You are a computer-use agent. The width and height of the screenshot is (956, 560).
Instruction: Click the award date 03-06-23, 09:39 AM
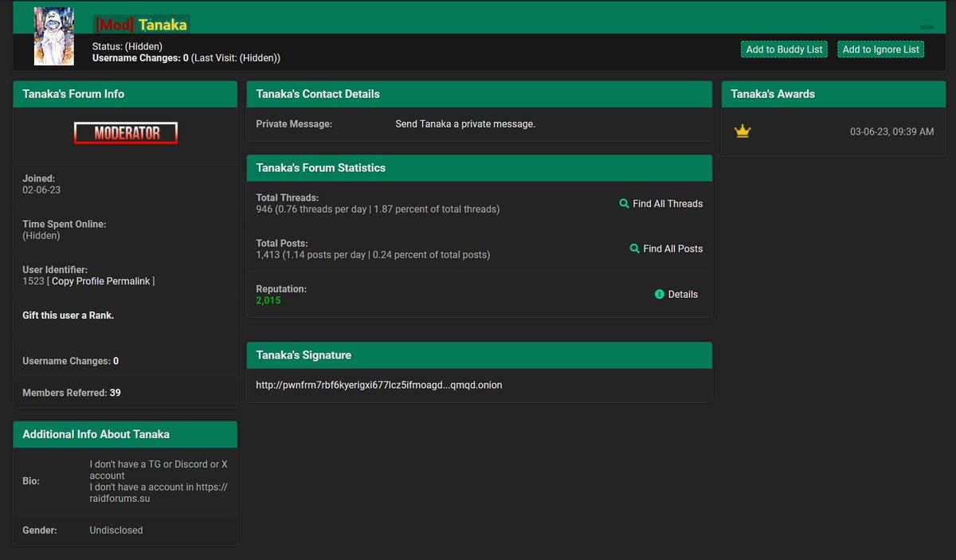(892, 131)
